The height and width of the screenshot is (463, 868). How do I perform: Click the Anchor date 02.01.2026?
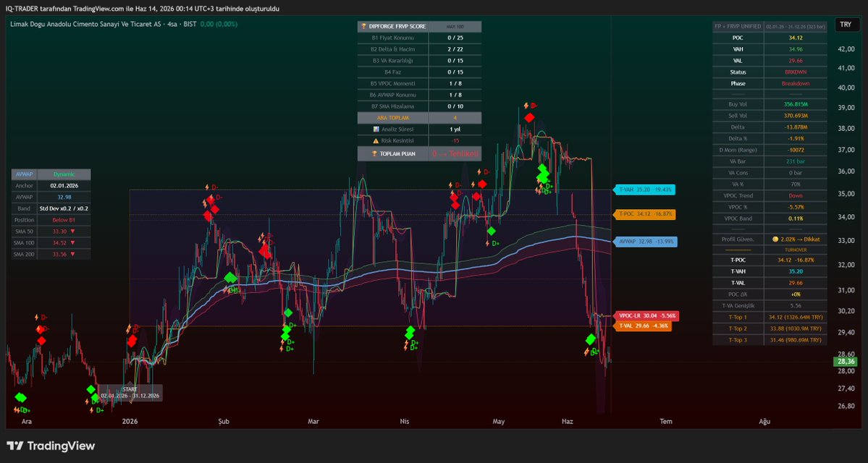64,186
